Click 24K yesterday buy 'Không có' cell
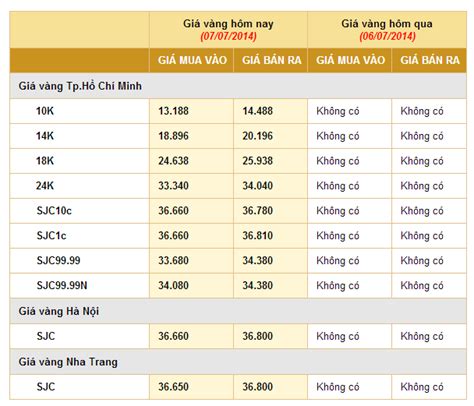 point(350,185)
